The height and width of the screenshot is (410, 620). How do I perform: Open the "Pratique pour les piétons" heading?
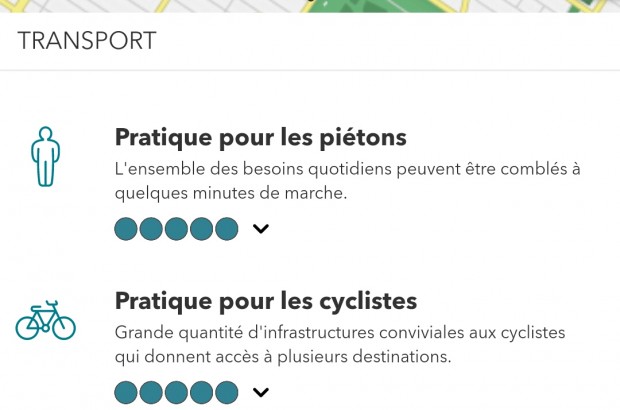coord(260,136)
